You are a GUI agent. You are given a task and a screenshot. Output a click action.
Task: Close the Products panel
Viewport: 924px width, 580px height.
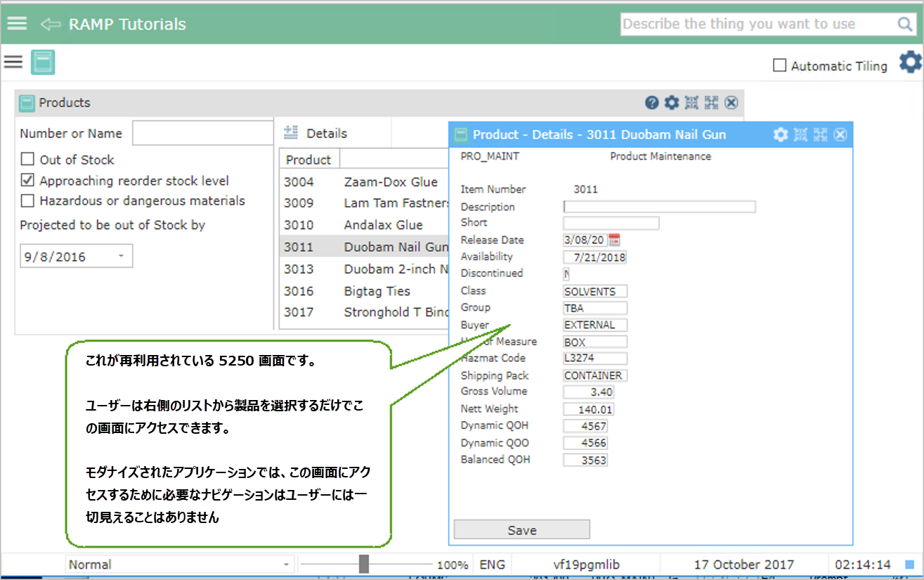pyautogui.click(x=731, y=103)
